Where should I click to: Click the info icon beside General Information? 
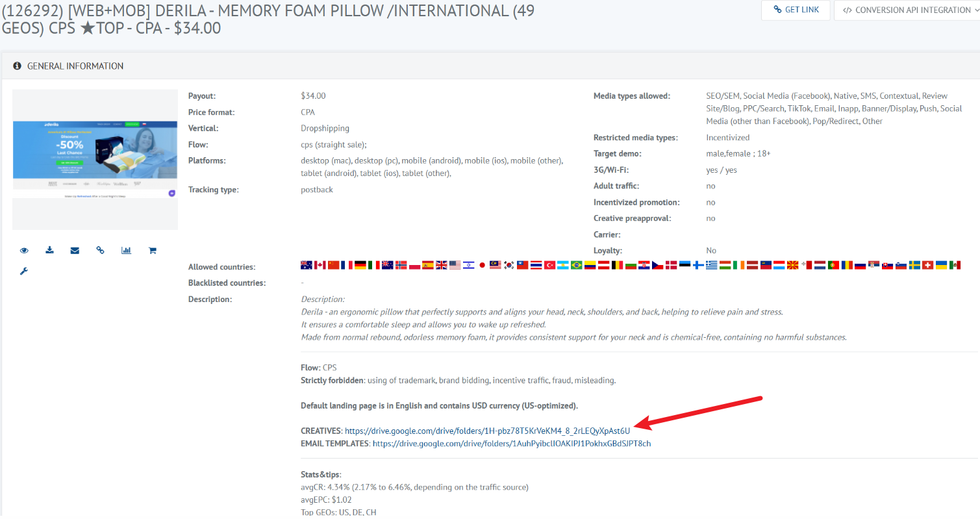[18, 66]
